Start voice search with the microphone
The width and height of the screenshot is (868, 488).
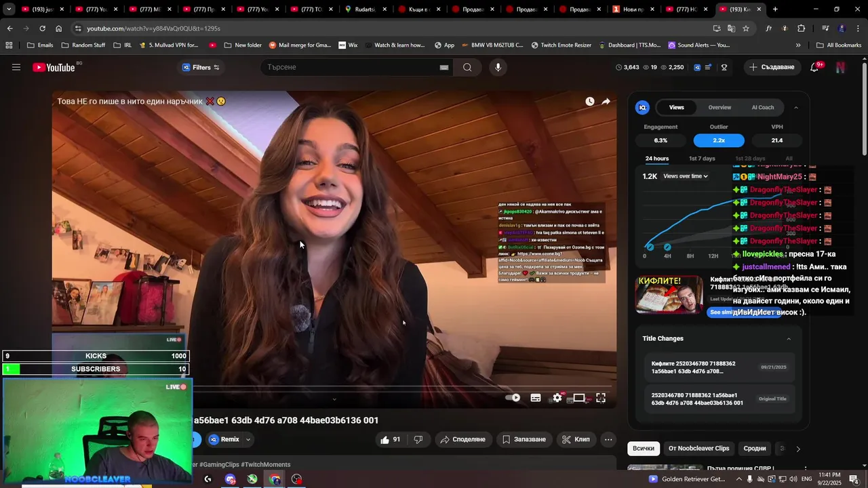click(498, 67)
